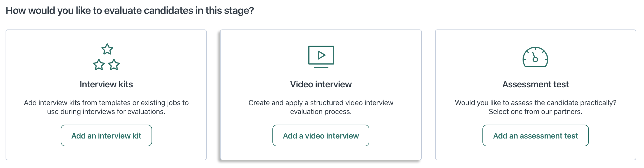644x168 pixels.
Task: Click 'Would you like to assess the candidate' text
Action: tap(535, 103)
